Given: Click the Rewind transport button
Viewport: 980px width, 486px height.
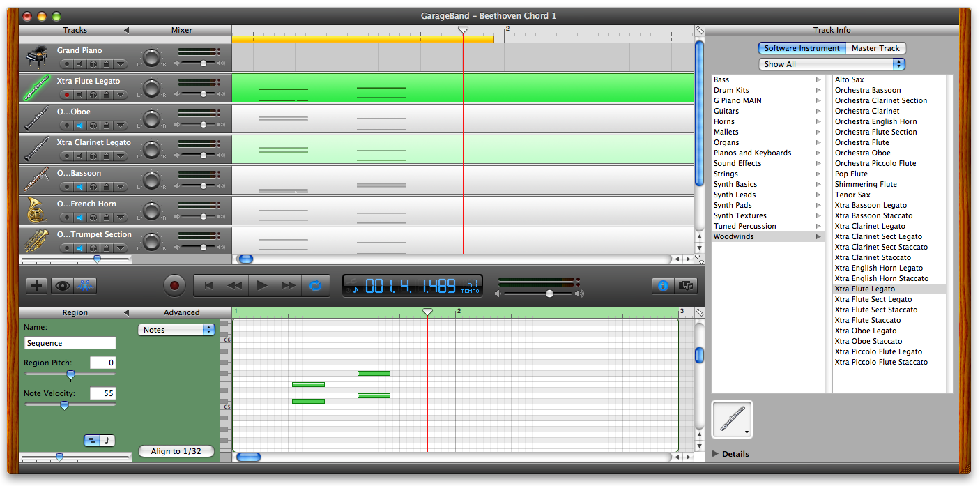Looking at the screenshot, I should coord(235,285).
